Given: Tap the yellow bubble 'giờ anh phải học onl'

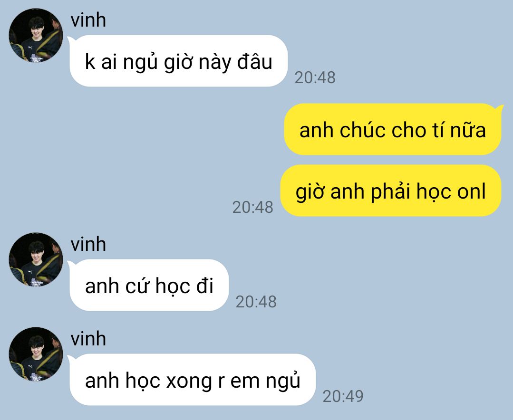Looking at the screenshot, I should (391, 191).
